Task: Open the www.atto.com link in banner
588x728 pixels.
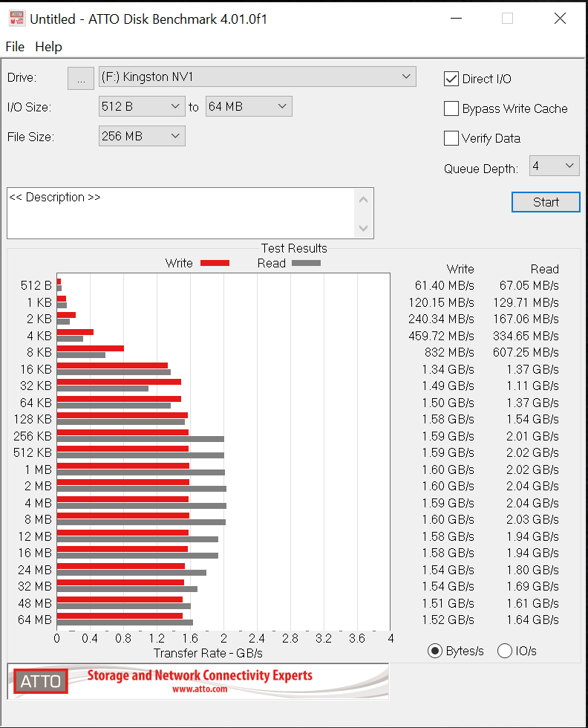Action: pos(200,689)
